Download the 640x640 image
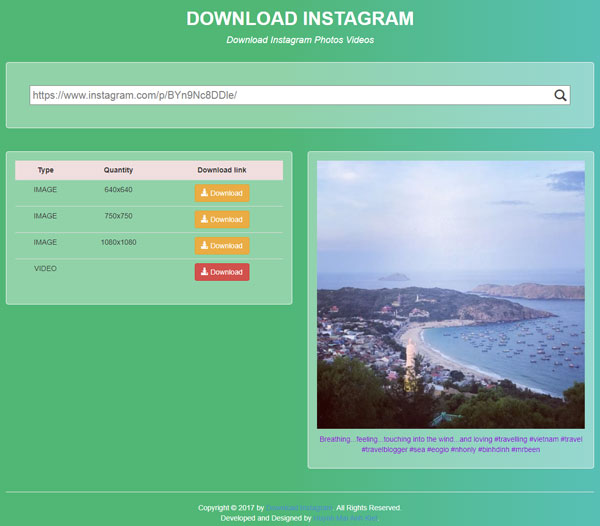The width and height of the screenshot is (600, 526). coord(222,193)
